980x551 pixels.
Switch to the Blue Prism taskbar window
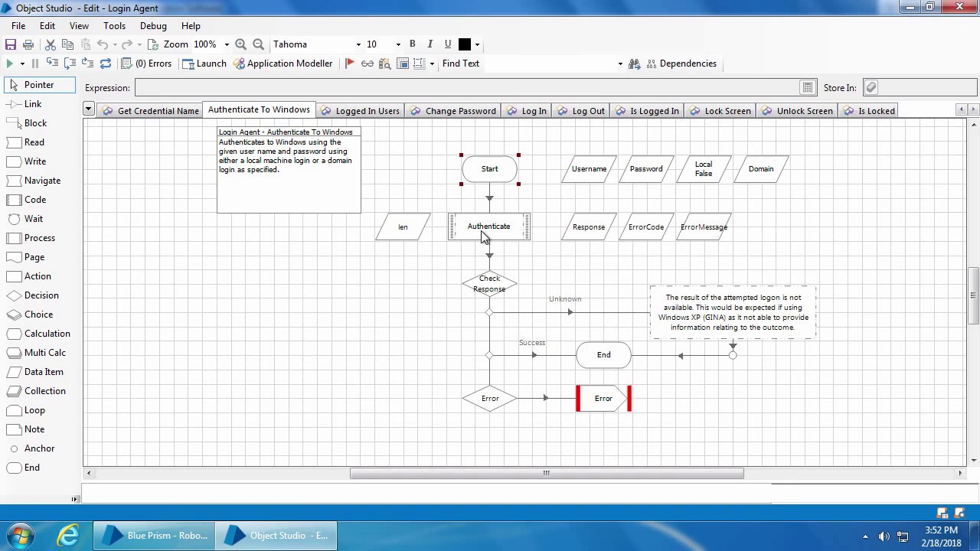(155, 536)
